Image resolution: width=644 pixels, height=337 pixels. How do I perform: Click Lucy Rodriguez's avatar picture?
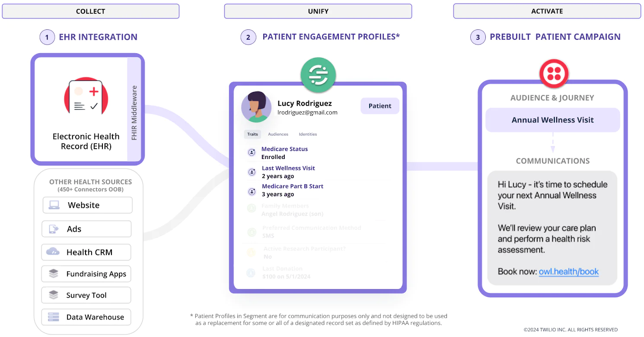click(256, 107)
